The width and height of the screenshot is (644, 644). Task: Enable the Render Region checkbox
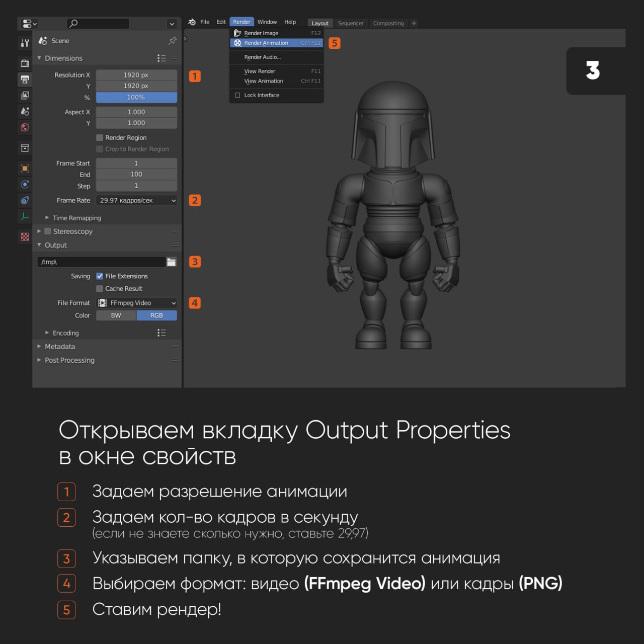(100, 138)
